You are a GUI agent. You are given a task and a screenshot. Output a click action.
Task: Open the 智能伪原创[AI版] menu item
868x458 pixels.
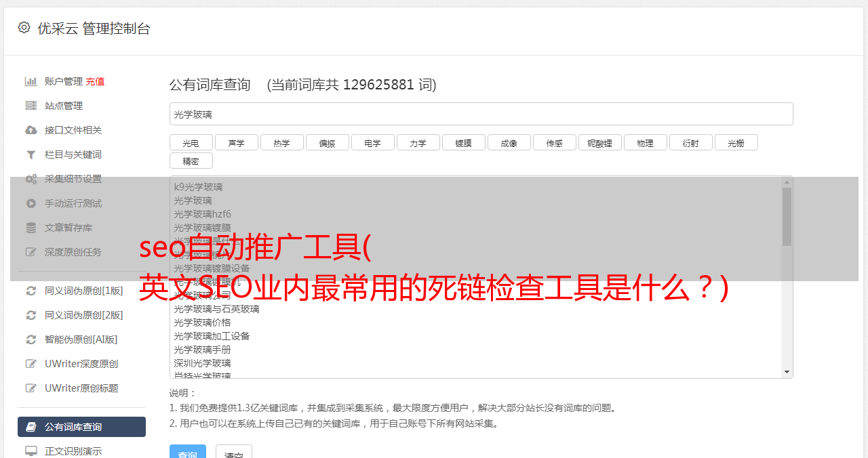[81, 339]
